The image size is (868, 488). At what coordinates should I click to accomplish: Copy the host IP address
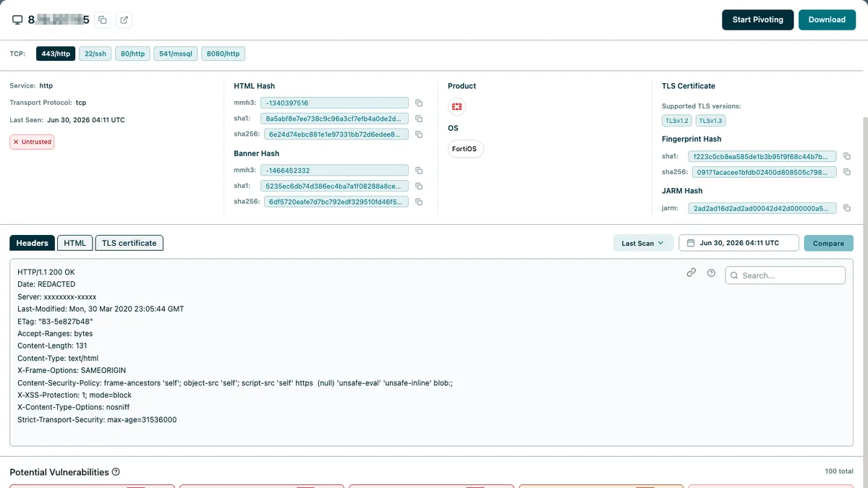(102, 20)
